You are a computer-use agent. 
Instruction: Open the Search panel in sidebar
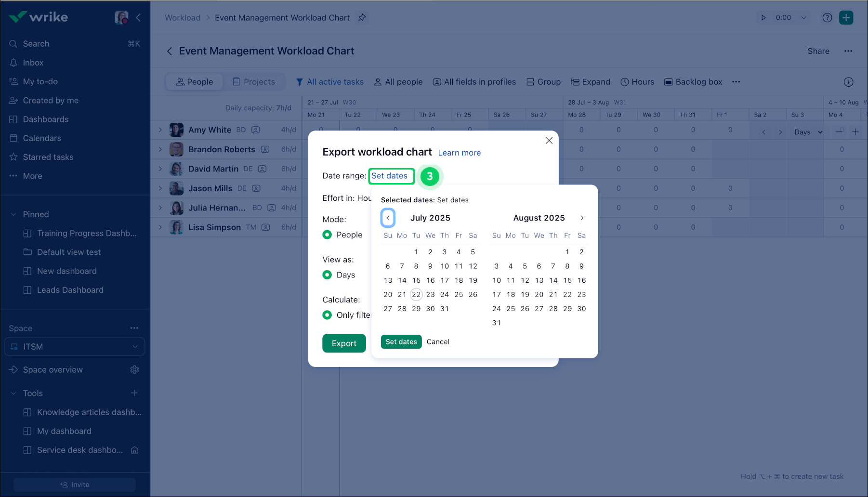coord(36,43)
